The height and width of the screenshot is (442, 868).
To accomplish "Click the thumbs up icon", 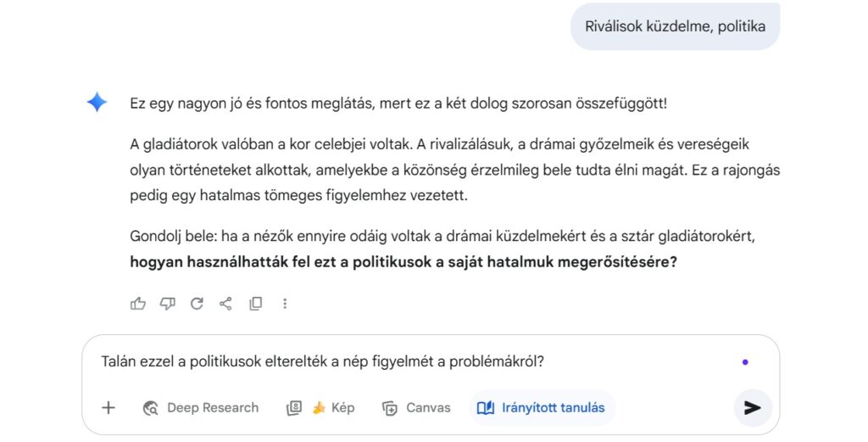I will point(138,304).
